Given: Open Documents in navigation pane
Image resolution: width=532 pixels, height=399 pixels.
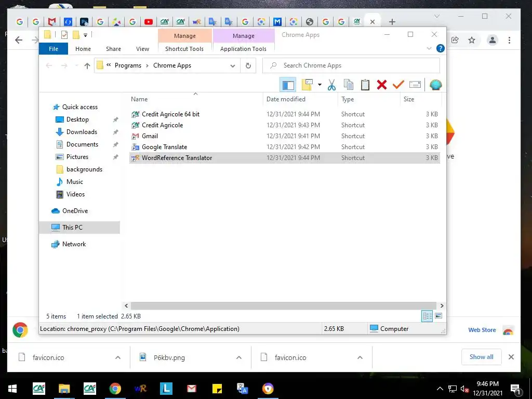Looking at the screenshot, I should (x=82, y=144).
